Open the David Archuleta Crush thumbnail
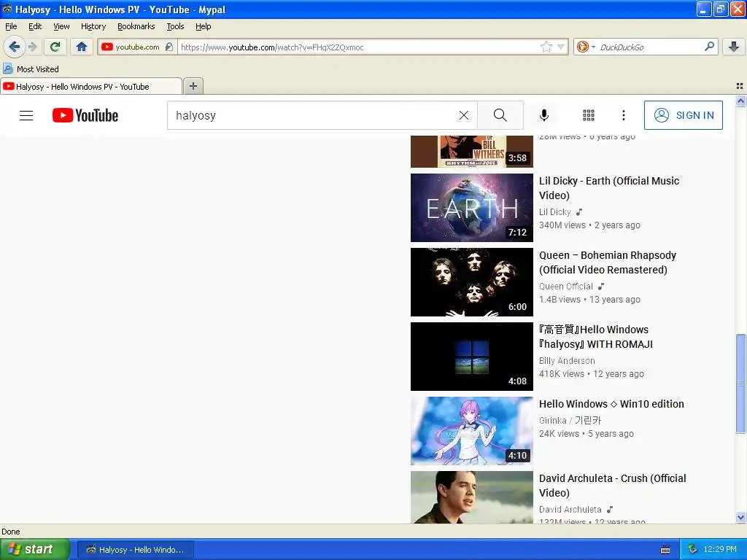 [x=472, y=497]
